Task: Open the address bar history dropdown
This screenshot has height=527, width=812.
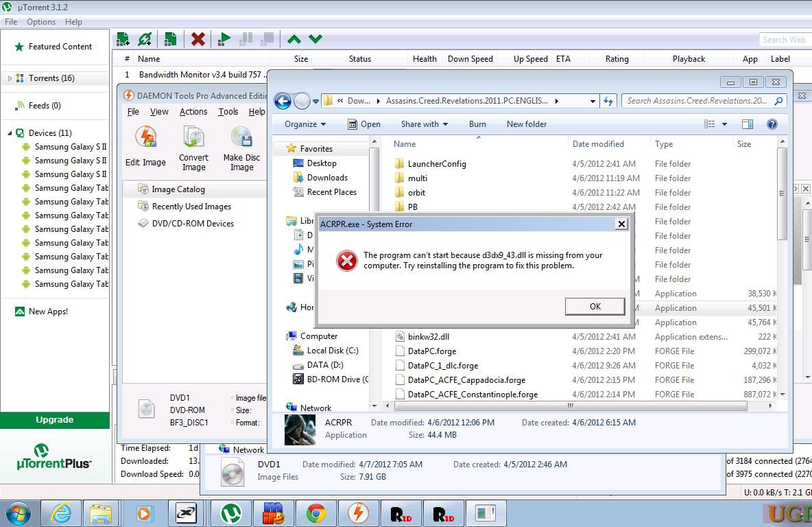Action: pyautogui.click(x=593, y=102)
